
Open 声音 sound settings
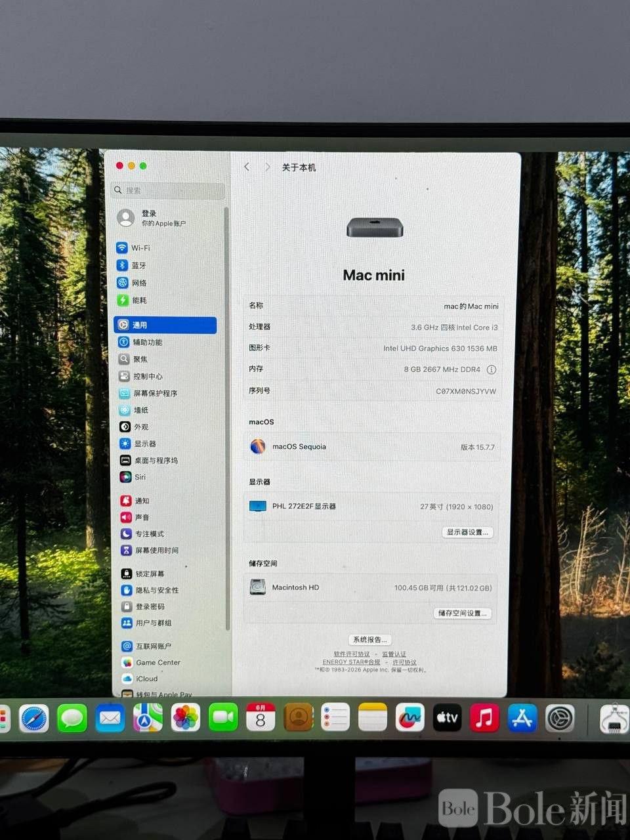pos(135,517)
